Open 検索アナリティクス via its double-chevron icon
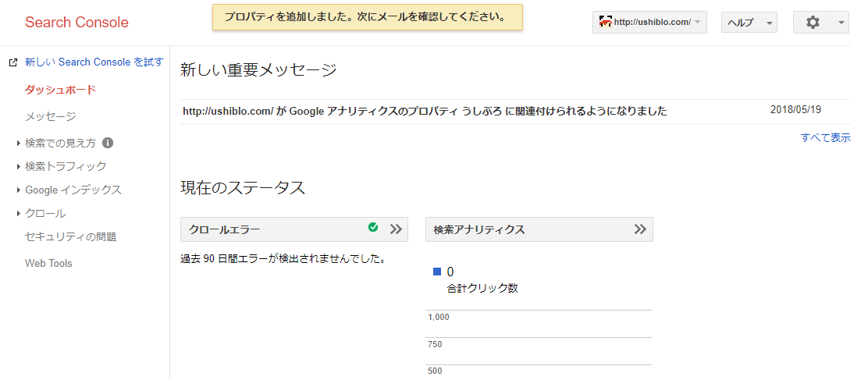Image resolution: width=868 pixels, height=380 pixels. tap(641, 229)
